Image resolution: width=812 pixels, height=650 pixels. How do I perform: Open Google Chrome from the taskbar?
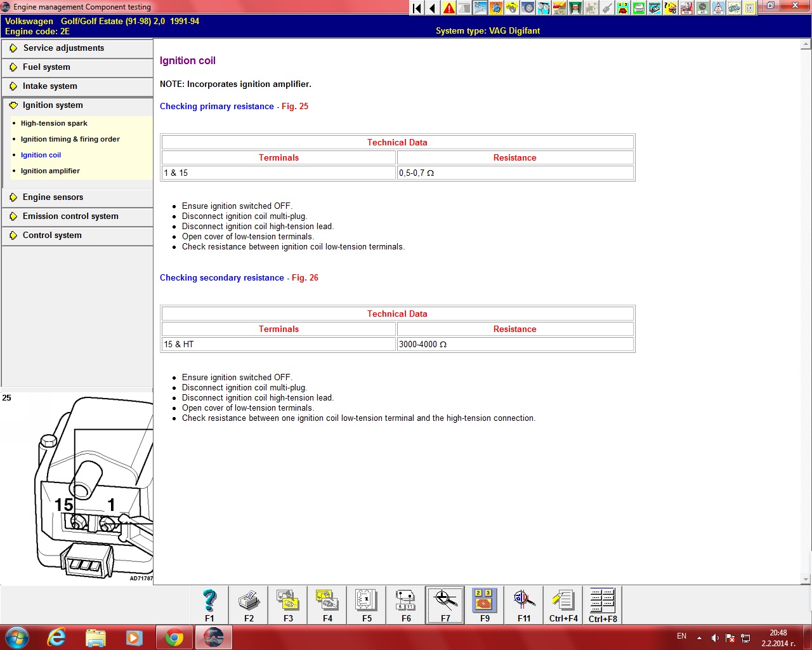click(x=174, y=637)
